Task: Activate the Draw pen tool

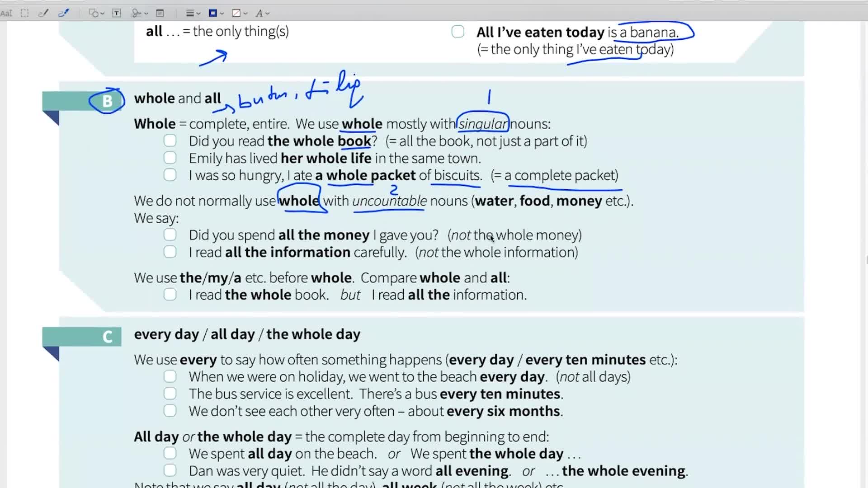Action: (63, 13)
